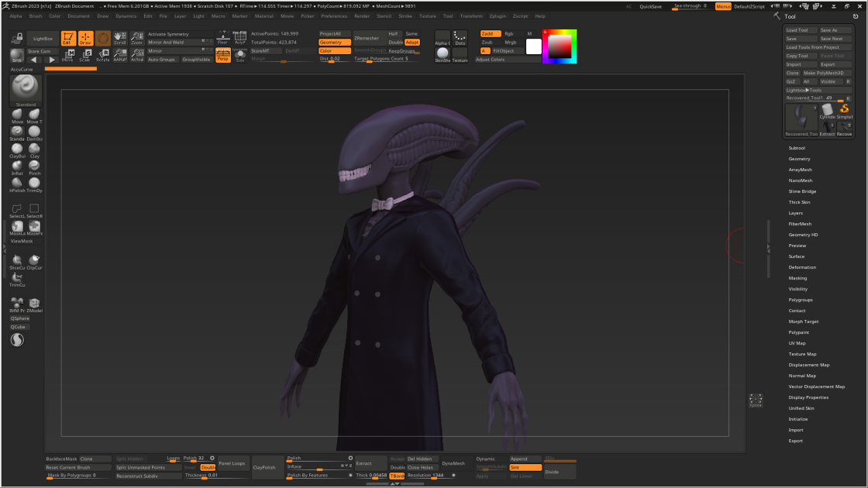Toggle the Double button near Panel Loops
The height and width of the screenshot is (488, 868).
(x=208, y=468)
